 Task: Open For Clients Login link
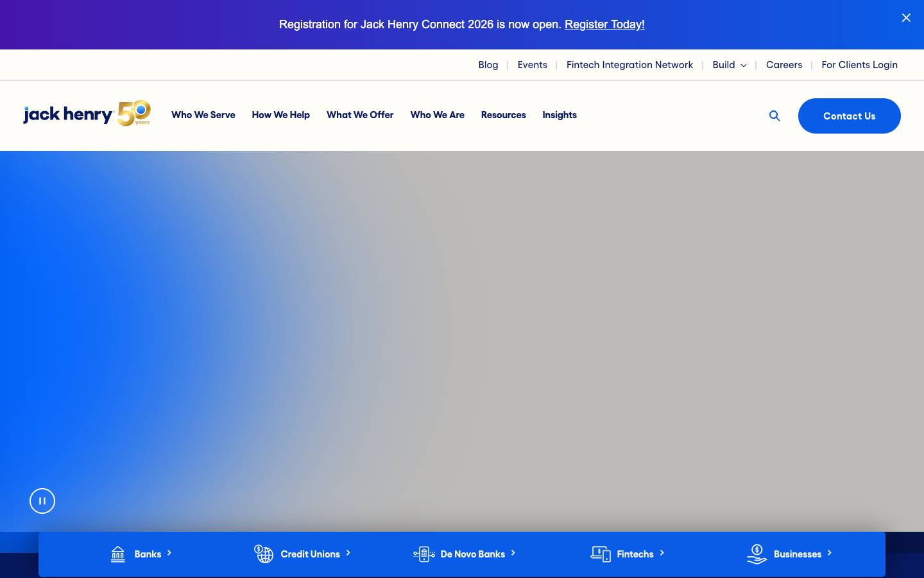(x=859, y=65)
